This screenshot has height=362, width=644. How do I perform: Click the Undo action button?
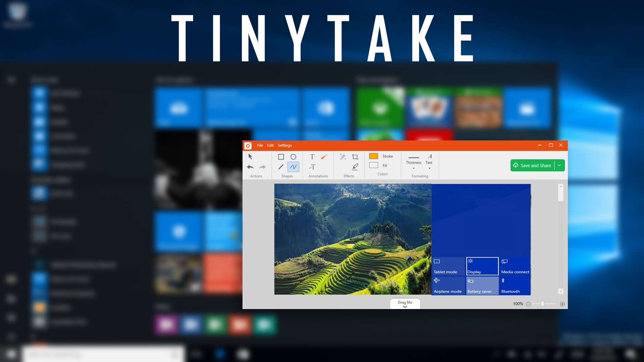click(x=250, y=167)
